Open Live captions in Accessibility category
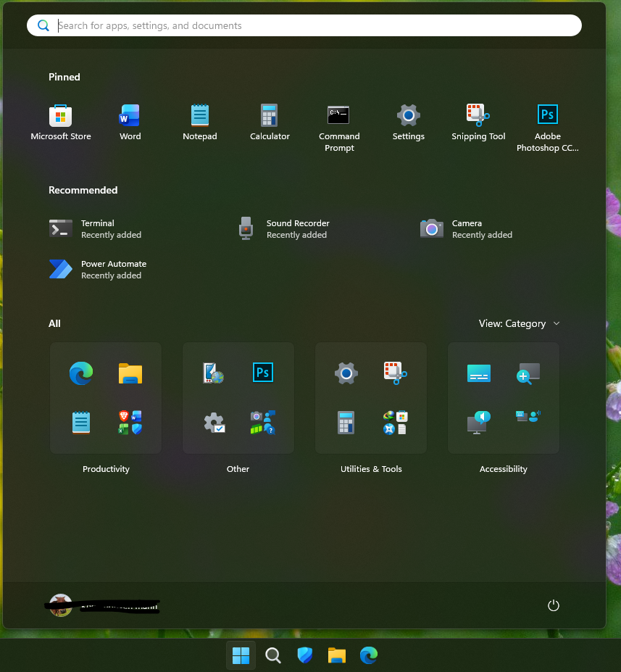 (479, 373)
